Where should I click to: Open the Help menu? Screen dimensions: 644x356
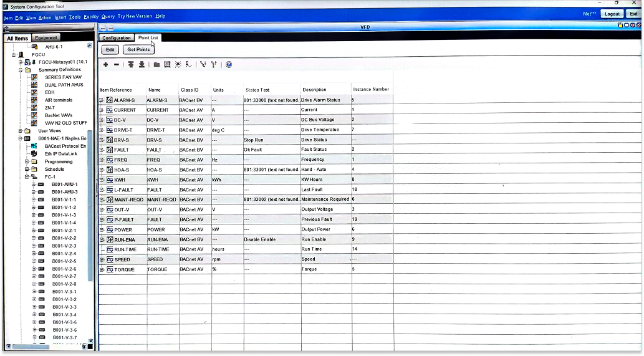click(x=160, y=16)
